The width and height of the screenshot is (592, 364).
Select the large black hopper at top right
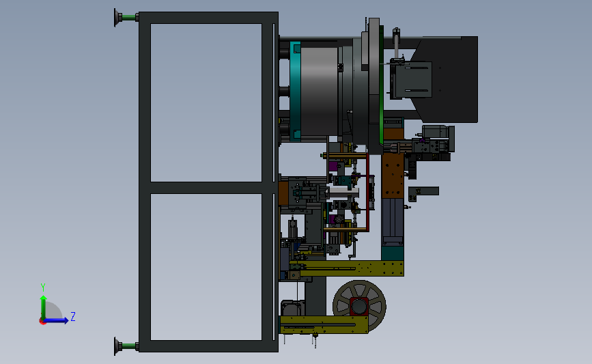[445, 79]
